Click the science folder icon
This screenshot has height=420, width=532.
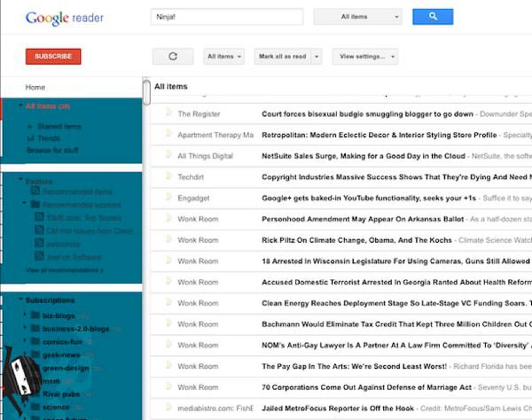[x=35, y=407]
